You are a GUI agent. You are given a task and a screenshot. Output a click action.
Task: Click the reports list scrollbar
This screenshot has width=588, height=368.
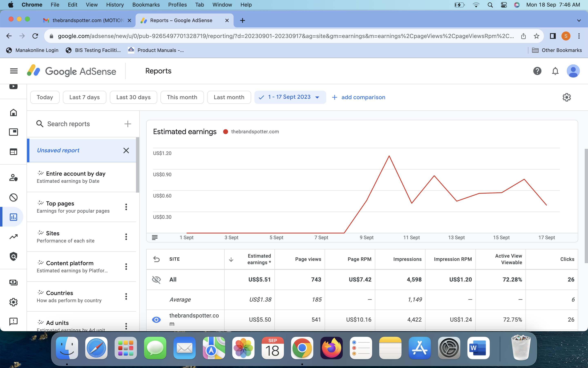(x=138, y=165)
